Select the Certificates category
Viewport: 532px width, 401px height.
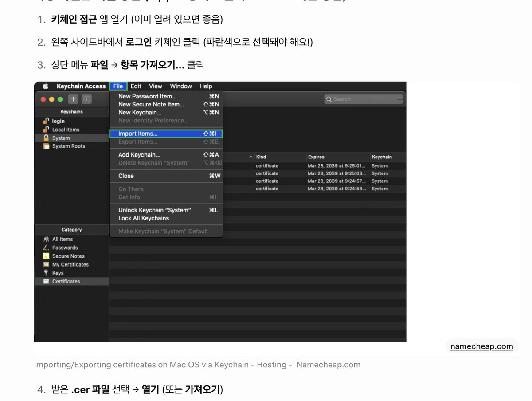tap(72, 281)
